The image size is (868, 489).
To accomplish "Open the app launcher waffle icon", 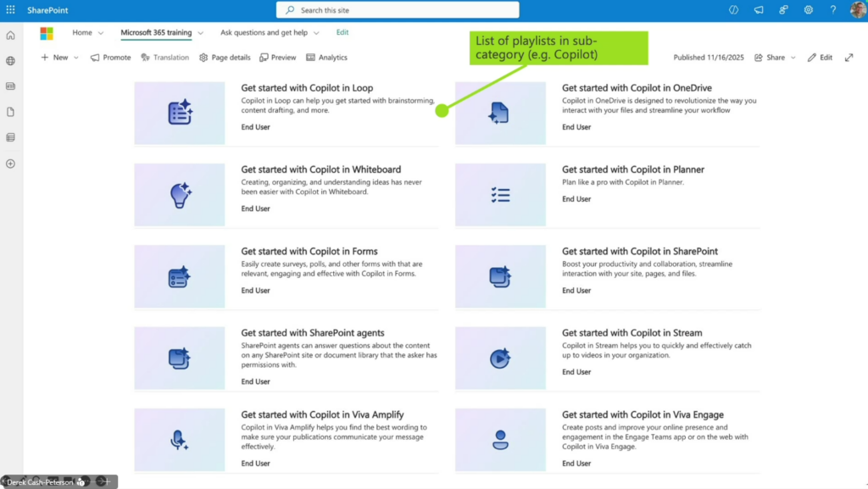I will [10, 10].
